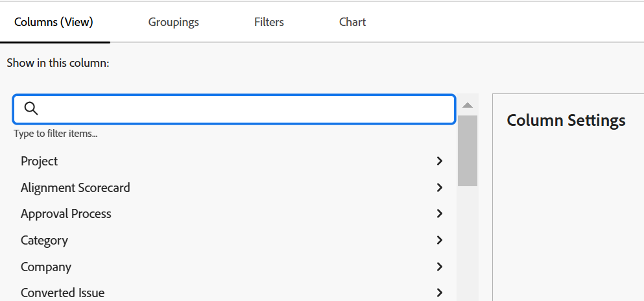Screen dimensions: 644x301
Task: Expand the Project field group chevron
Action: [x=440, y=161]
